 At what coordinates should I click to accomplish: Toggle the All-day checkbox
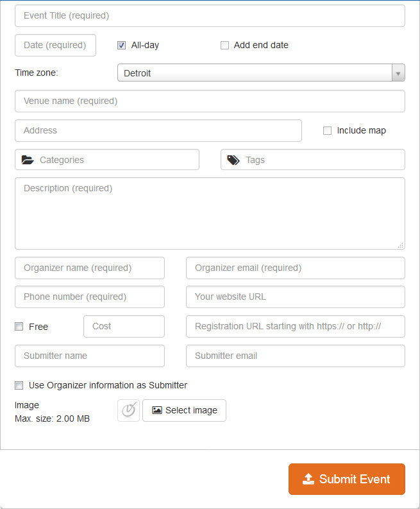point(121,46)
